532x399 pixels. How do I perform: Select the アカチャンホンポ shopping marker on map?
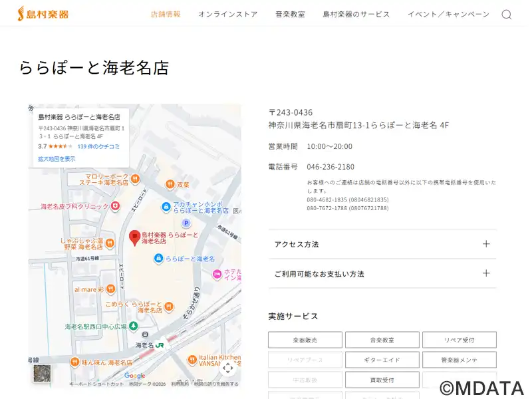click(166, 206)
